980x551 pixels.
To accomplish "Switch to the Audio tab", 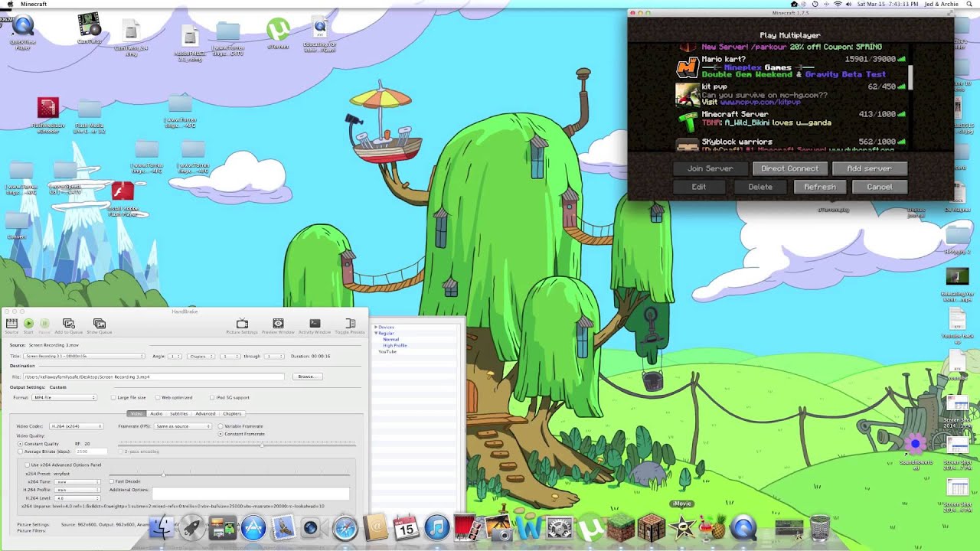I will point(156,414).
